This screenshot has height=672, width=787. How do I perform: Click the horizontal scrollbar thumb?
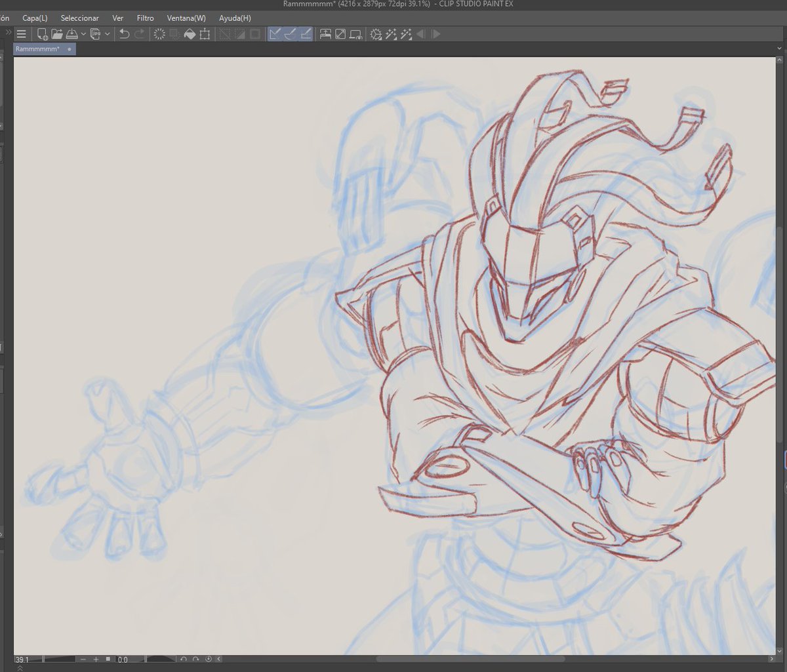(x=470, y=659)
